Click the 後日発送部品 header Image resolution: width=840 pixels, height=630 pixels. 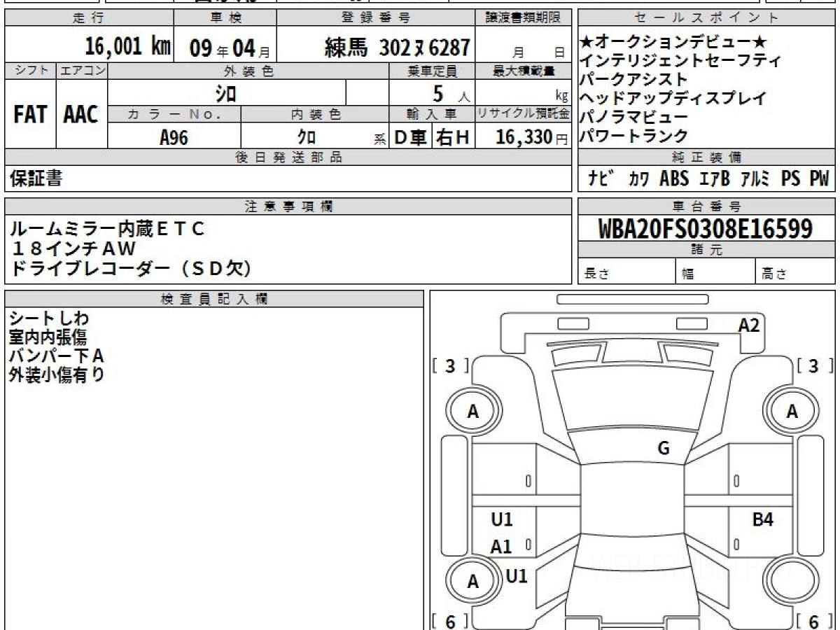(x=288, y=157)
